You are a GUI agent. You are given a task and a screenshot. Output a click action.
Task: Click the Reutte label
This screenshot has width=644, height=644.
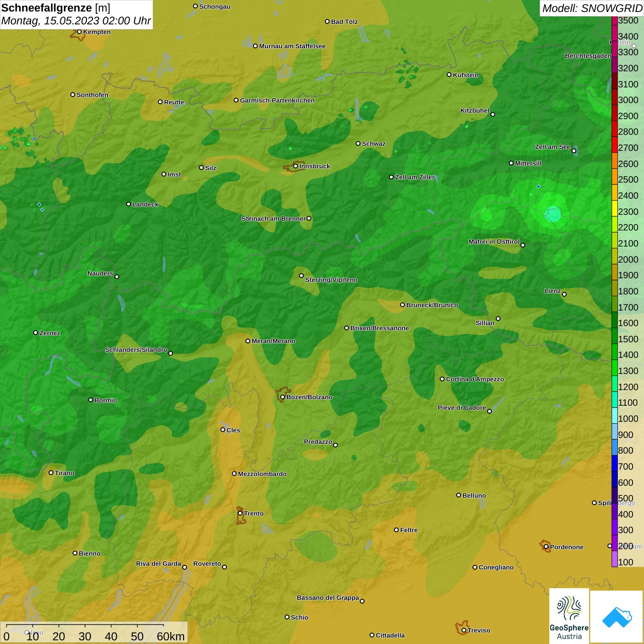click(x=174, y=102)
